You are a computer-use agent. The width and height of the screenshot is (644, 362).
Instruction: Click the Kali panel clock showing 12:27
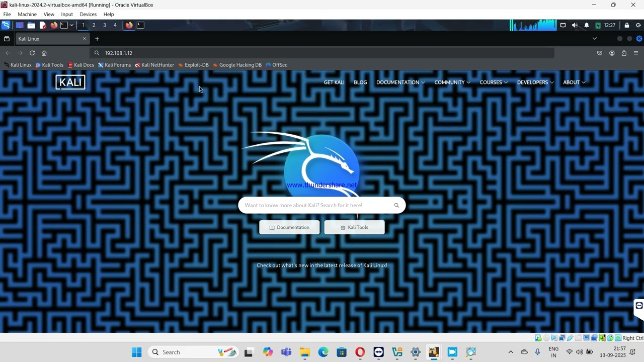point(610,25)
